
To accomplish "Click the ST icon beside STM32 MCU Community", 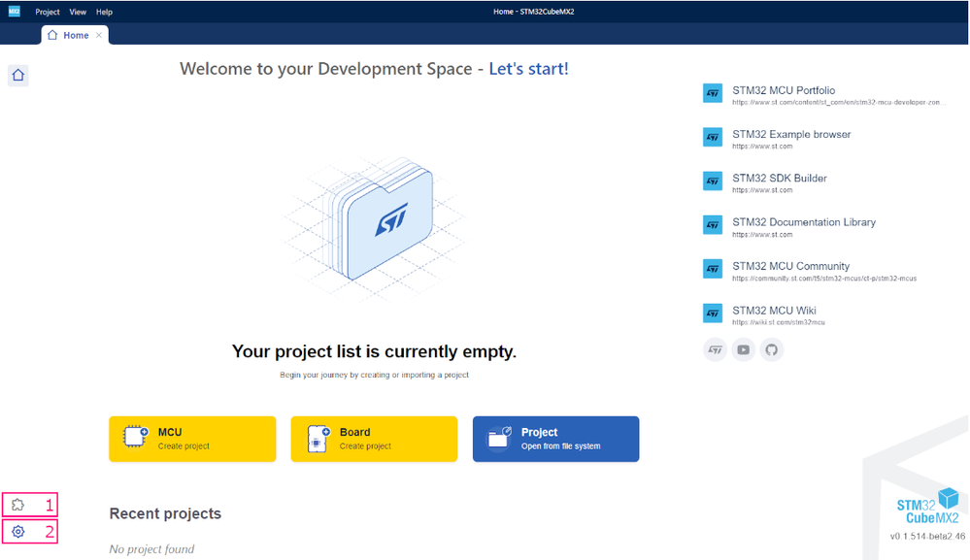I will click(x=713, y=269).
